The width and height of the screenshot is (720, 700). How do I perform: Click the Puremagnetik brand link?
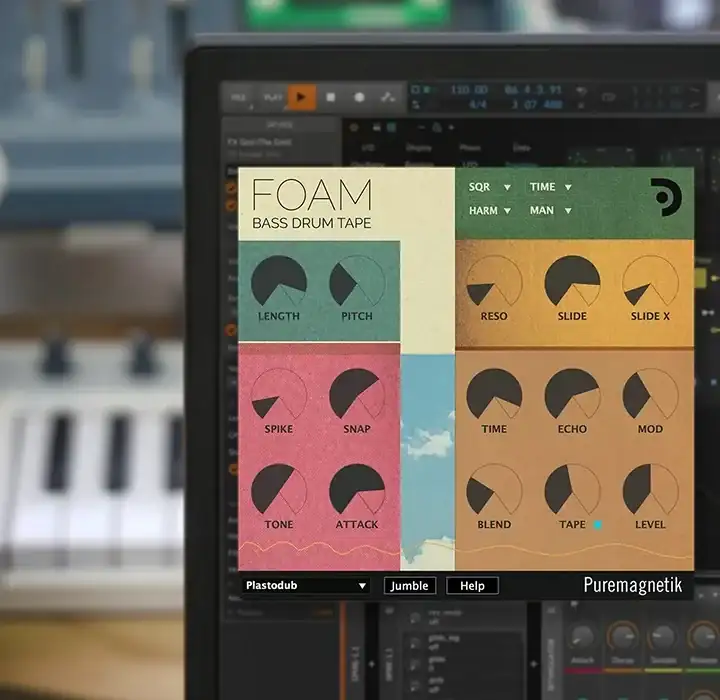(633, 585)
